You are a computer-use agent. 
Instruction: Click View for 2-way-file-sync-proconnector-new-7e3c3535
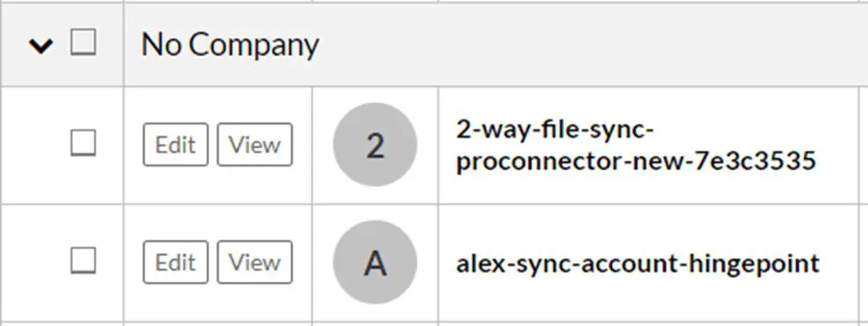click(254, 145)
